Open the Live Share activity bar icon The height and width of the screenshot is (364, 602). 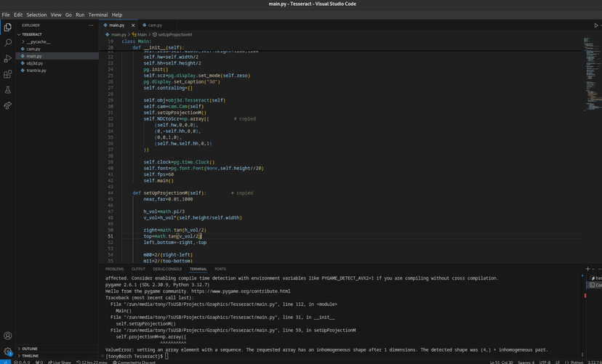tap(8, 105)
